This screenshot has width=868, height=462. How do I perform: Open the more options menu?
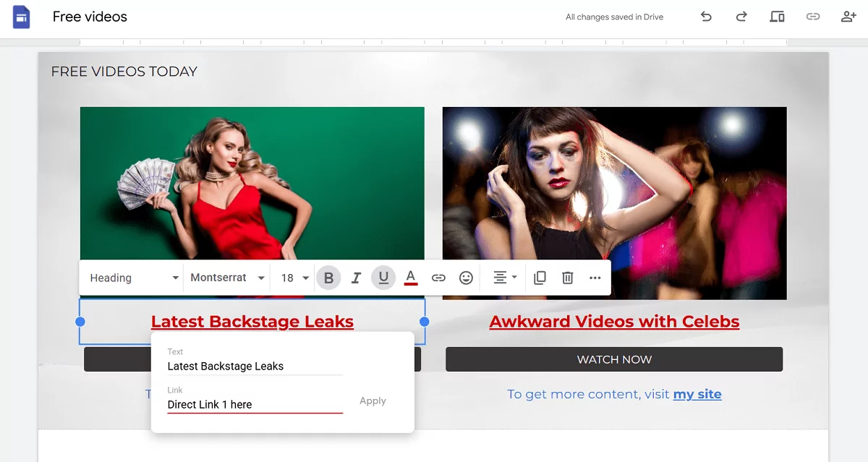pos(595,278)
